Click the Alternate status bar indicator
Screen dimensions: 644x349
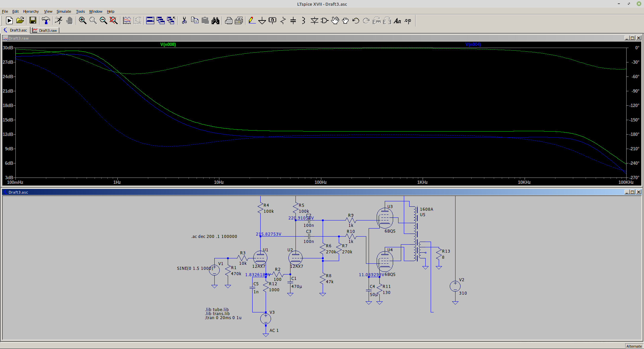tap(634, 346)
